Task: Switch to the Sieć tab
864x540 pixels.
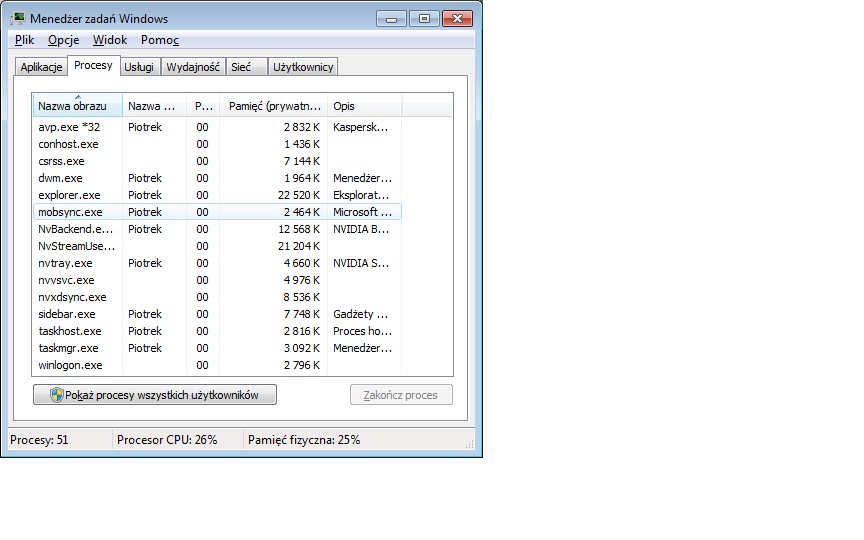Action: click(246, 67)
